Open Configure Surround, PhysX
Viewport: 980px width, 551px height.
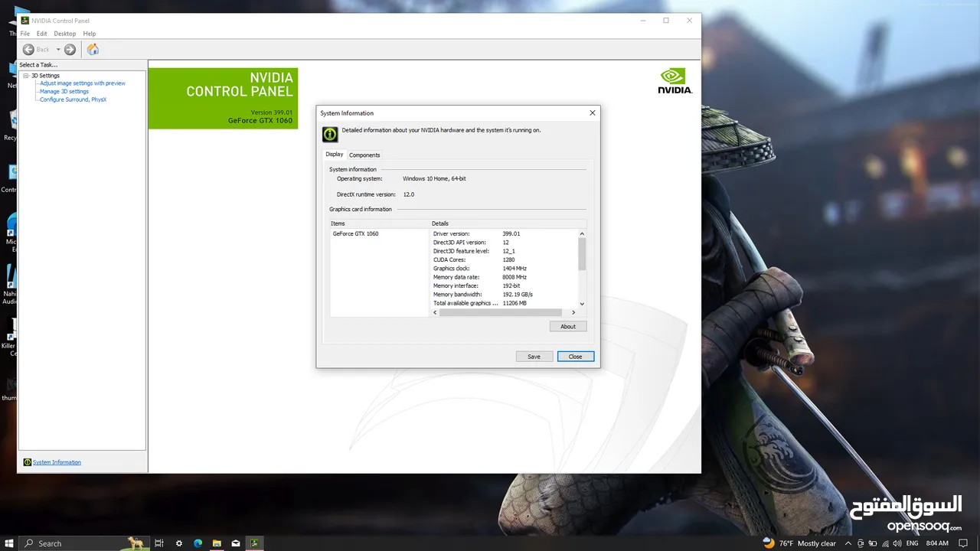click(73, 99)
